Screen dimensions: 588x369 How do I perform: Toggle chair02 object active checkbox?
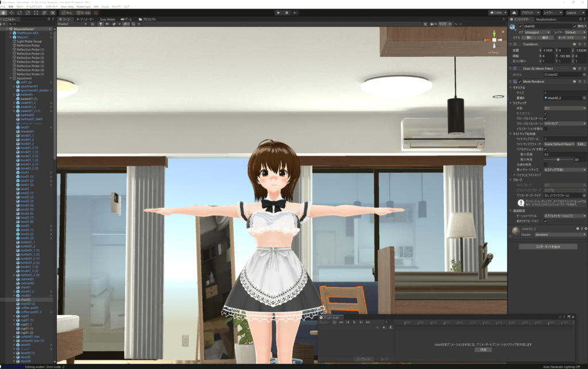pyautogui.click(x=521, y=26)
